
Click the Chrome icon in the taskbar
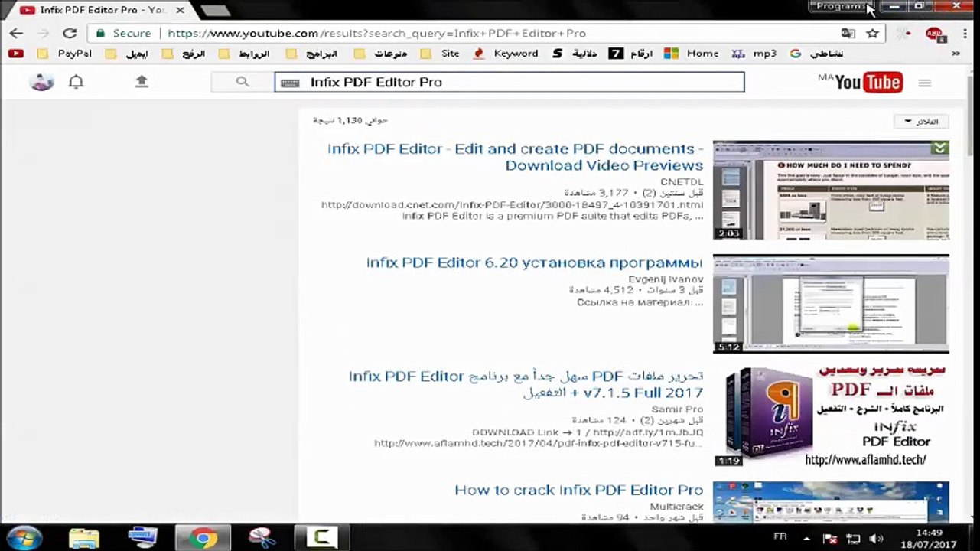[203, 537]
